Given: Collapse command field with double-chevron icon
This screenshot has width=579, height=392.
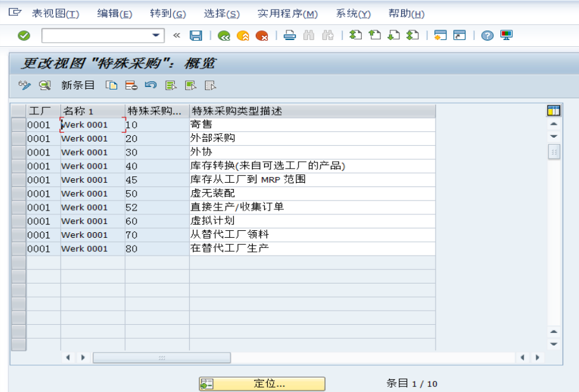Looking at the screenshot, I should (177, 36).
